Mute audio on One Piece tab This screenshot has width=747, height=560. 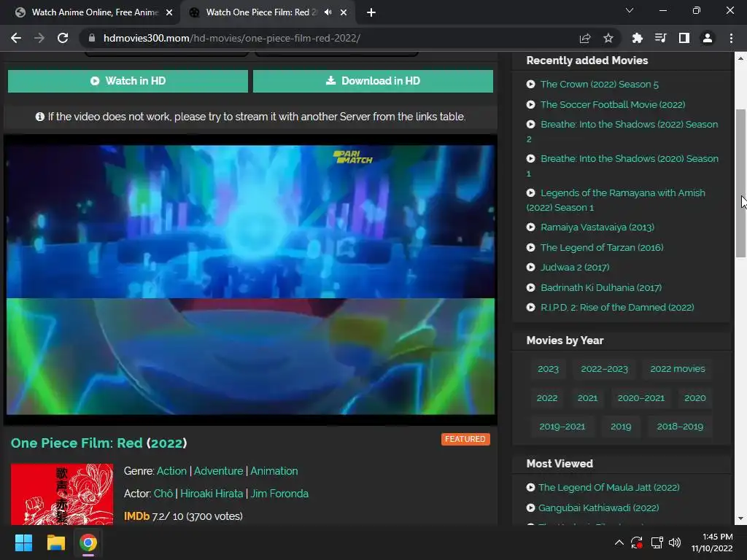point(328,12)
